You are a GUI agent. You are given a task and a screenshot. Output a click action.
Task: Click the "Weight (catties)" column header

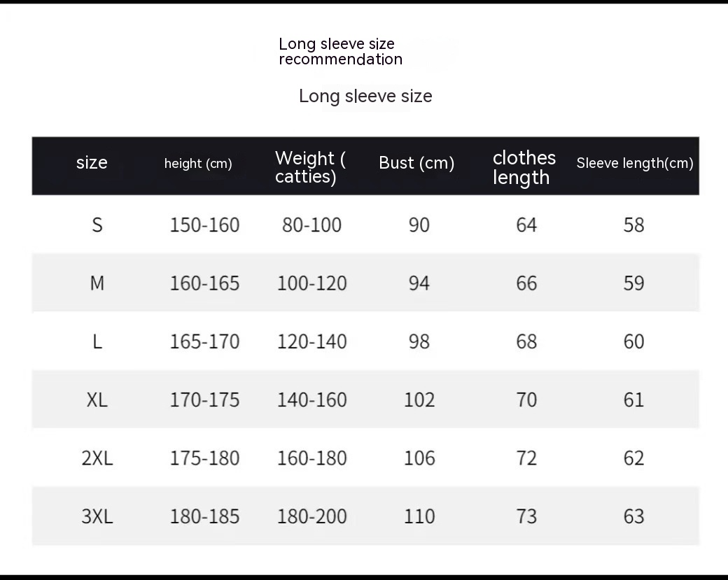point(310,167)
